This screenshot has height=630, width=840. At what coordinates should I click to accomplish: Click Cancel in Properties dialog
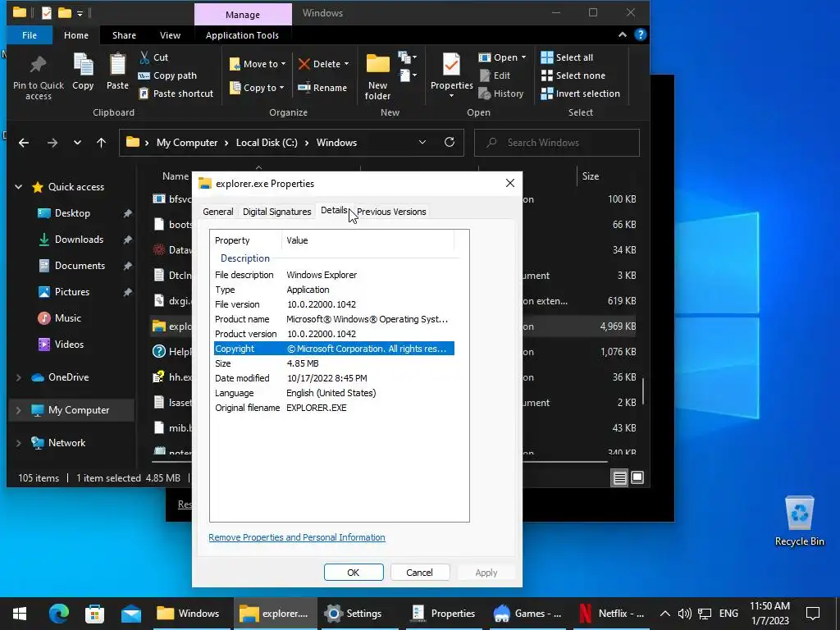coord(419,572)
